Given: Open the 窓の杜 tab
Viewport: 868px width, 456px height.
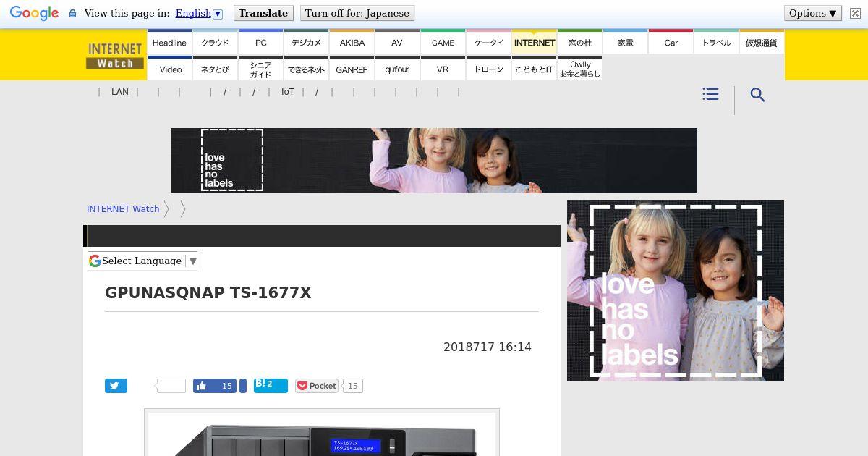Looking at the screenshot, I should [579, 43].
